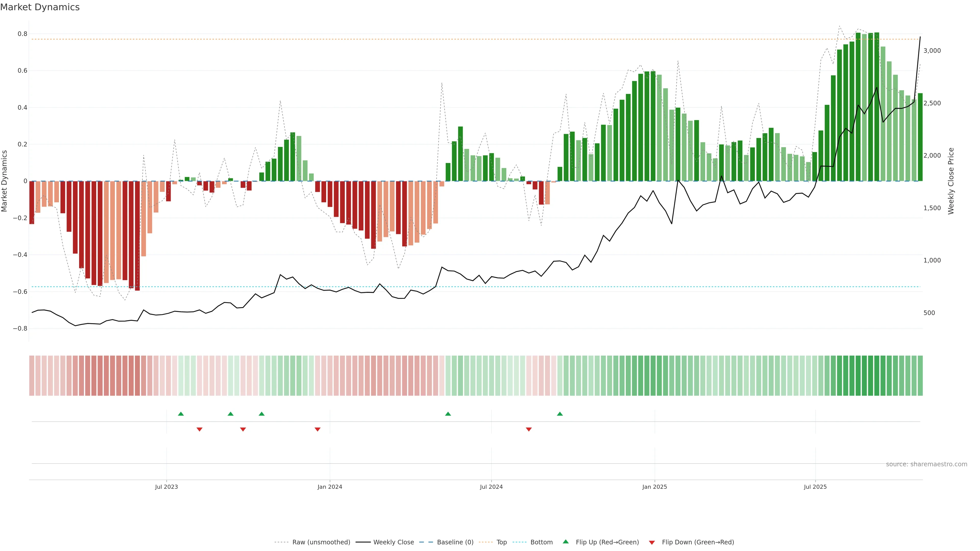This screenshot has height=551, width=980.
Task: Click the red flip-down marker after Jul 2024
Action: [529, 429]
